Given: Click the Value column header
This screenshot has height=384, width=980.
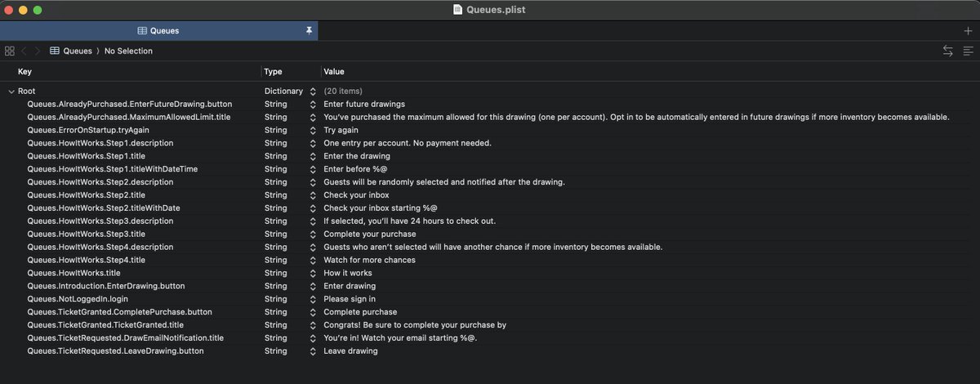Looking at the screenshot, I should (x=334, y=72).
